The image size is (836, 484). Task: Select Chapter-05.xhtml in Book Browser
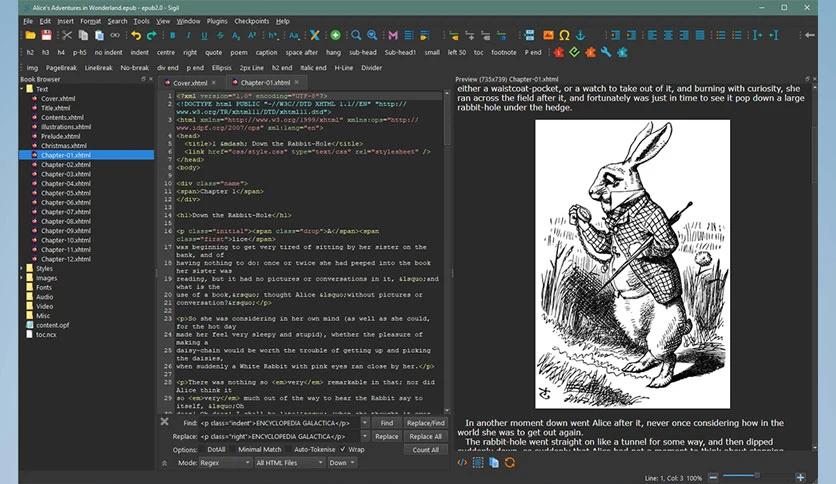pyautogui.click(x=66, y=193)
